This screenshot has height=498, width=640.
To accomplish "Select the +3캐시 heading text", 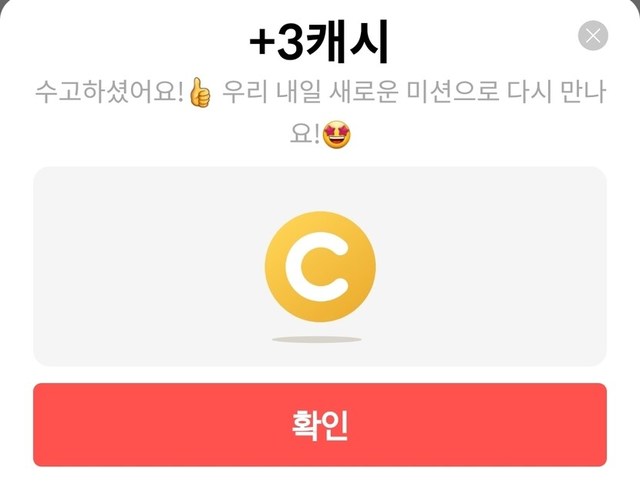I will 319,42.
